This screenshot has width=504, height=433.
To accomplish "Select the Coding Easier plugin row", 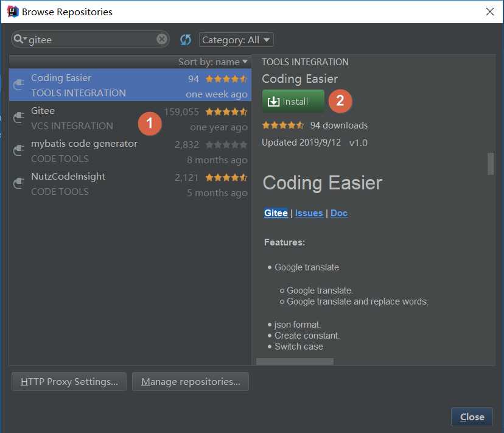I will pos(130,85).
